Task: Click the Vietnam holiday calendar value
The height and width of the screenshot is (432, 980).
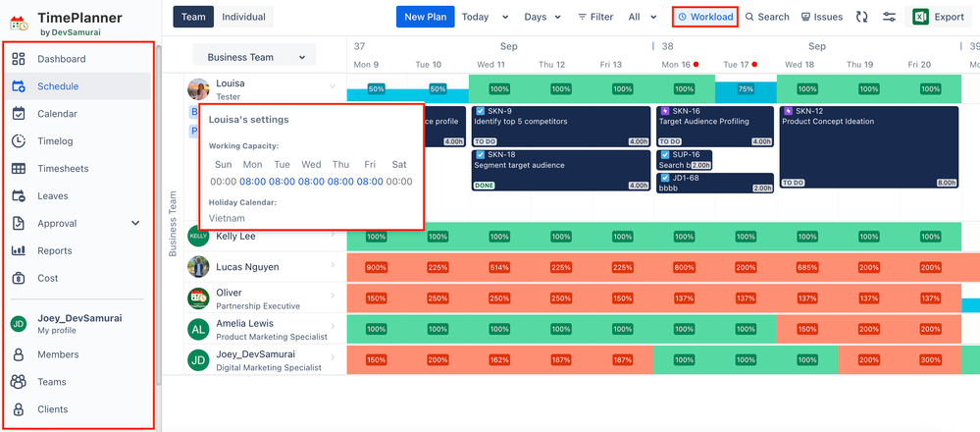Action: [x=227, y=218]
